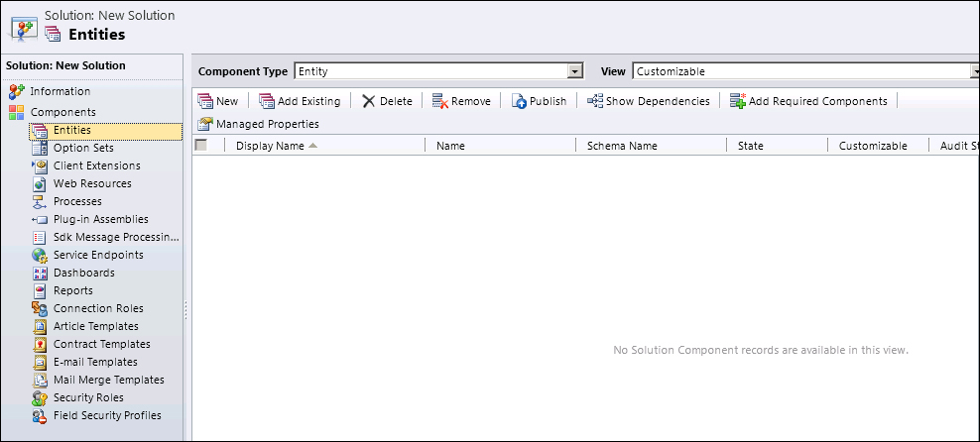
Task: Click the New entity toolbar icon
Action: coord(205,101)
